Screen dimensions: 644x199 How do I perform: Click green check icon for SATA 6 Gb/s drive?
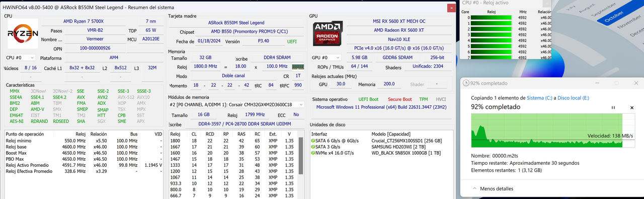(313, 141)
